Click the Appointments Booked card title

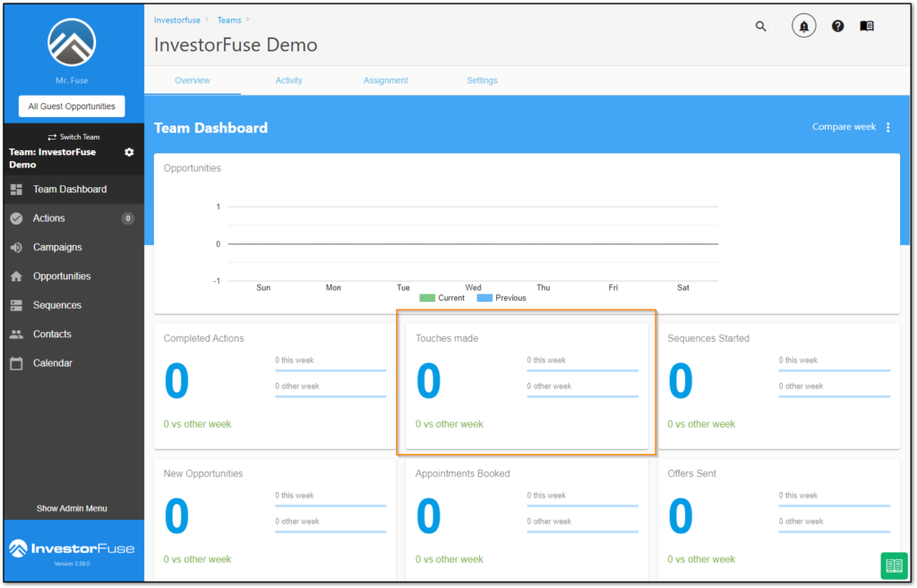pos(463,473)
